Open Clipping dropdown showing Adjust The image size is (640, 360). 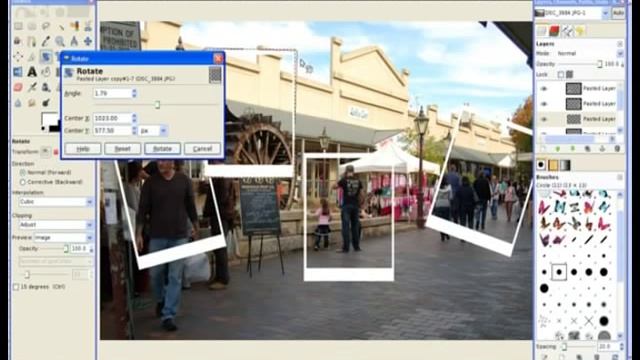click(56, 225)
